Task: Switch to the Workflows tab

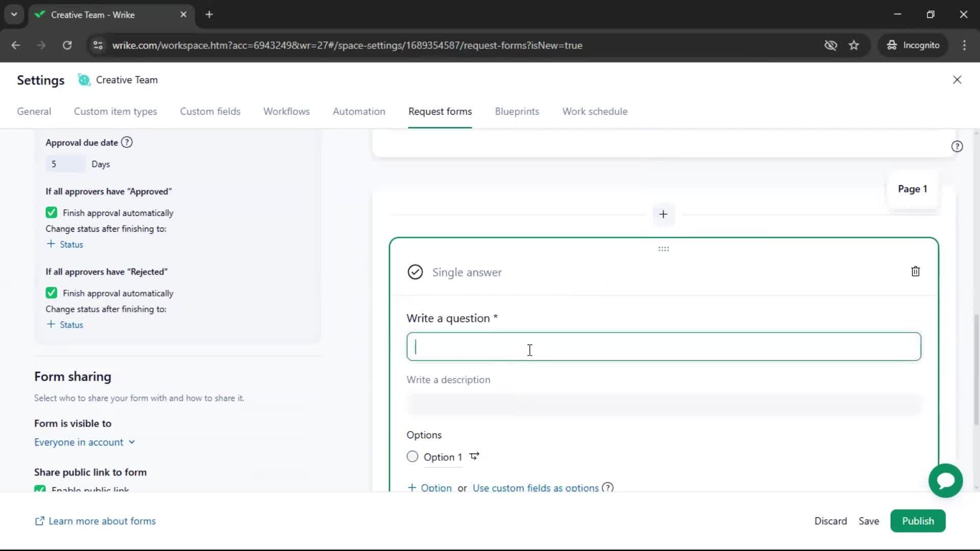Action: tap(286, 111)
